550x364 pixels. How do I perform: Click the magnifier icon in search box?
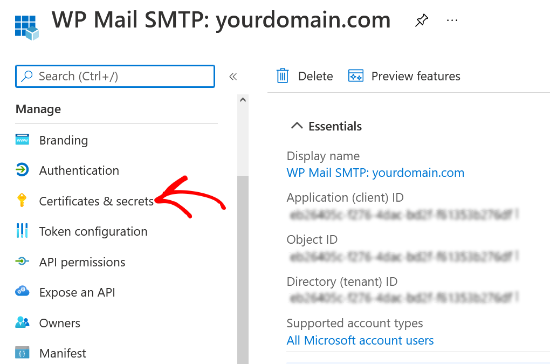pos(27,76)
